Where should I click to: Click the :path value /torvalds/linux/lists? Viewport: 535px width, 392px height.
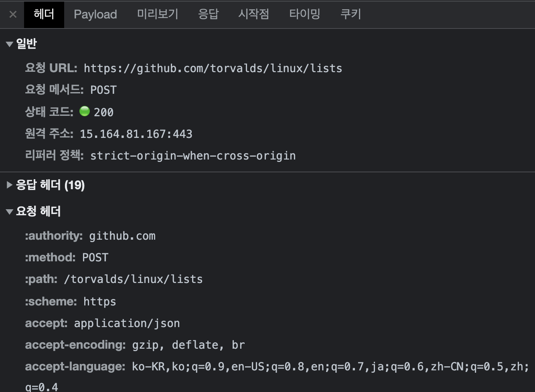[x=134, y=279]
